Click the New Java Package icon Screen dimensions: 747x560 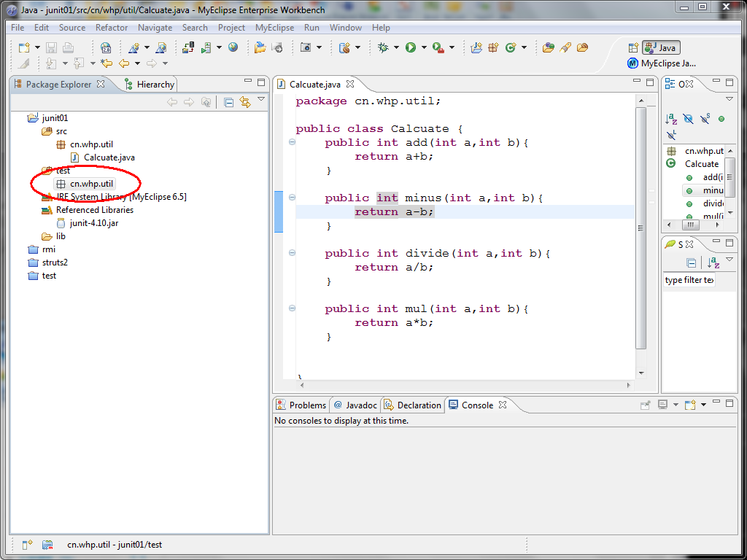pos(493,47)
